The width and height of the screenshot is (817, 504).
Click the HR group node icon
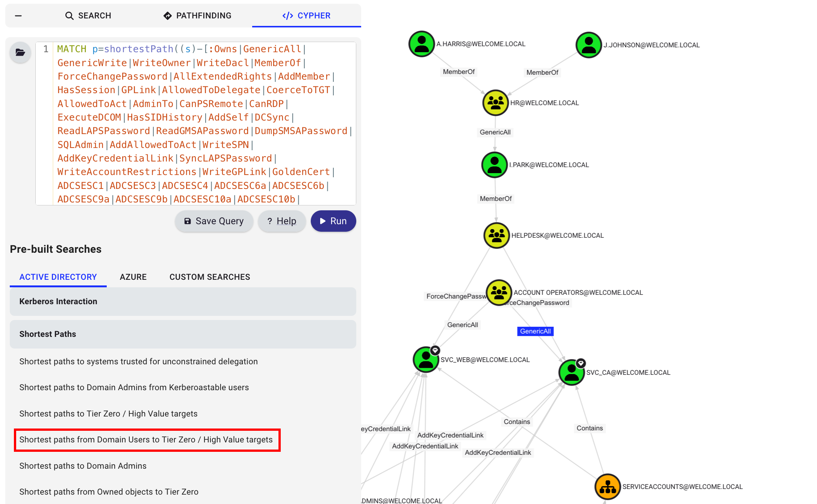point(495,103)
